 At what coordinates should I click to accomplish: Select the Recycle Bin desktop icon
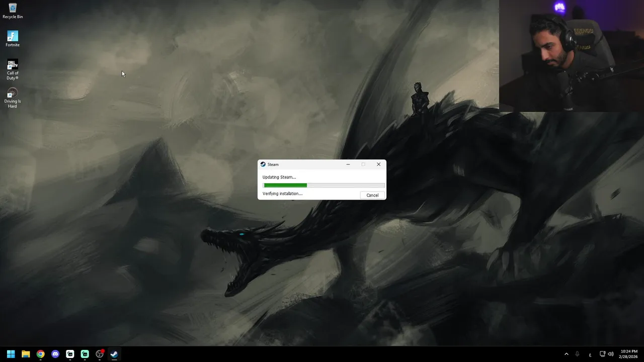[x=13, y=11]
